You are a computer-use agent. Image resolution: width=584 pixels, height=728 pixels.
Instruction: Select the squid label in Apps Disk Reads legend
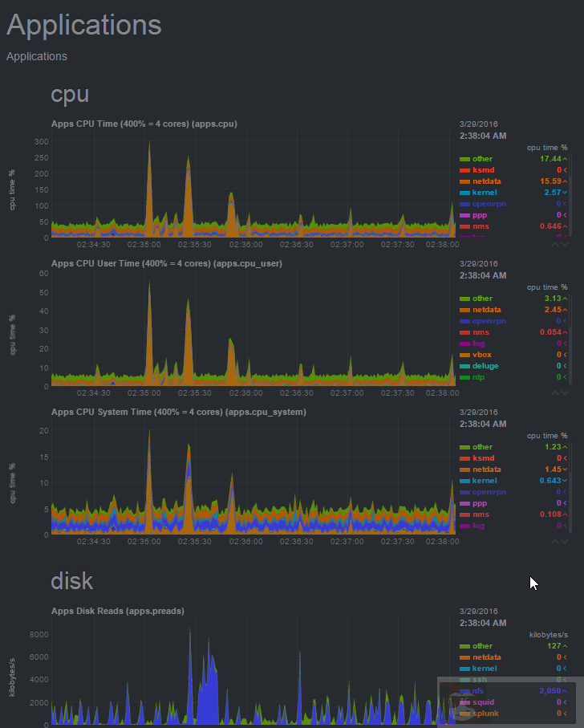click(483, 702)
